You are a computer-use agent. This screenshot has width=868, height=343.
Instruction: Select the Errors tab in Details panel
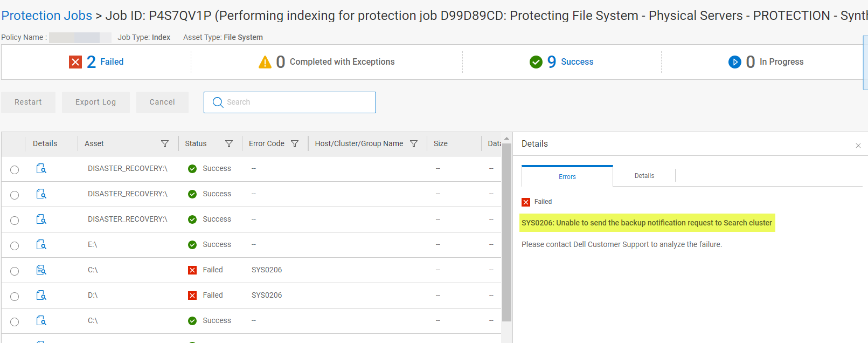tap(567, 176)
